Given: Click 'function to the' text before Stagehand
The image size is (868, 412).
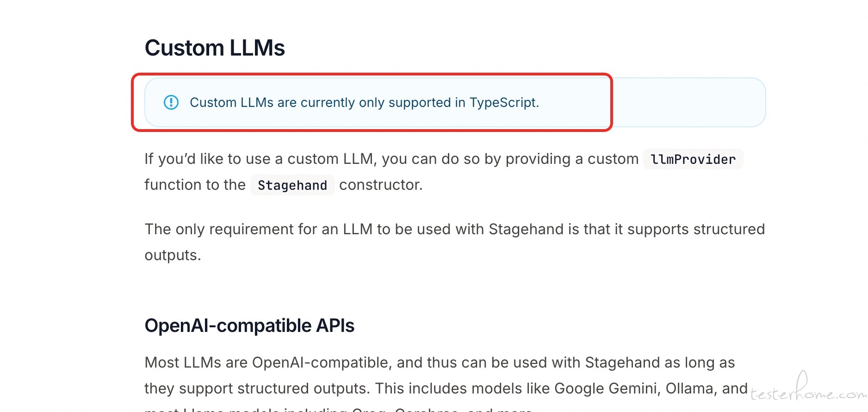Looking at the screenshot, I should tap(195, 185).
